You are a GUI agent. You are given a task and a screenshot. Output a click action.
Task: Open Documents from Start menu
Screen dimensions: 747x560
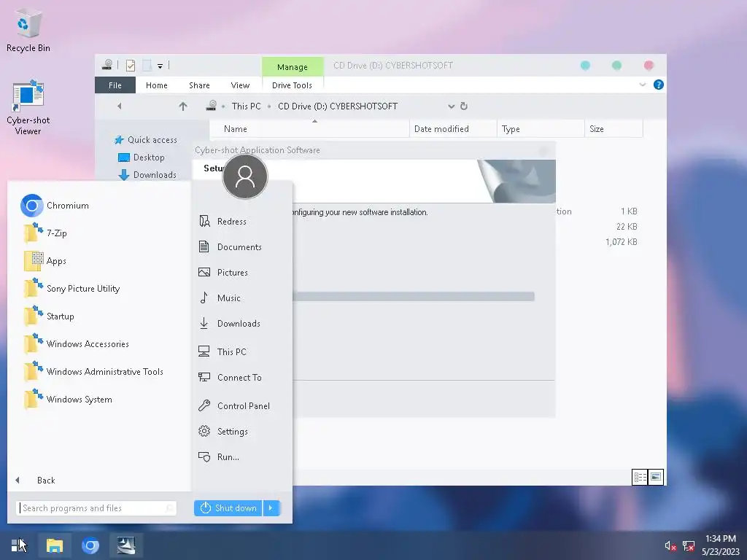coord(230,246)
